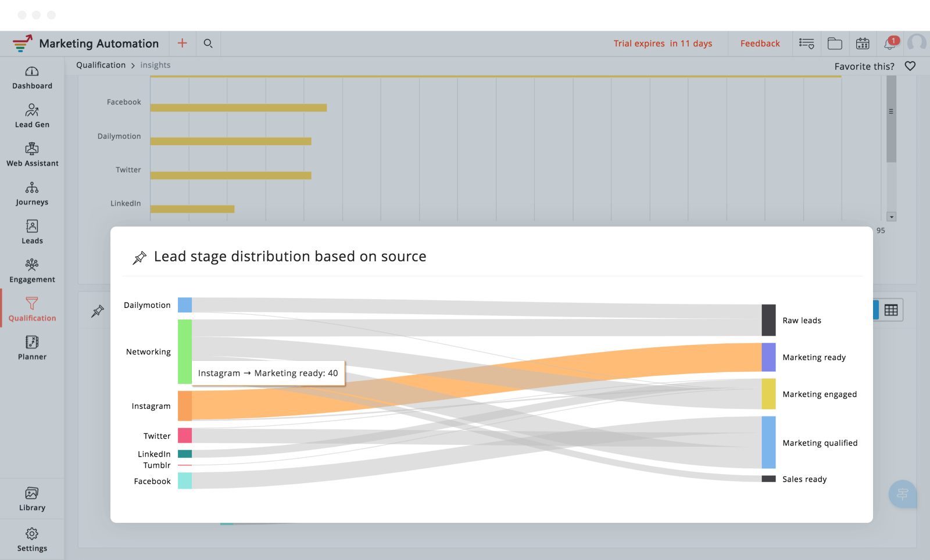Image resolution: width=930 pixels, height=560 pixels.
Task: Click the Sales ready stage node
Action: (x=768, y=479)
